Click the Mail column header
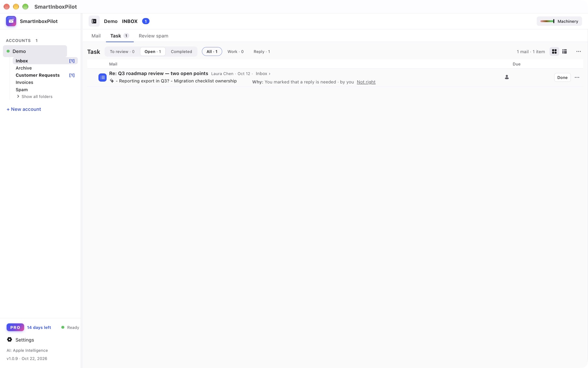 (x=113, y=64)
